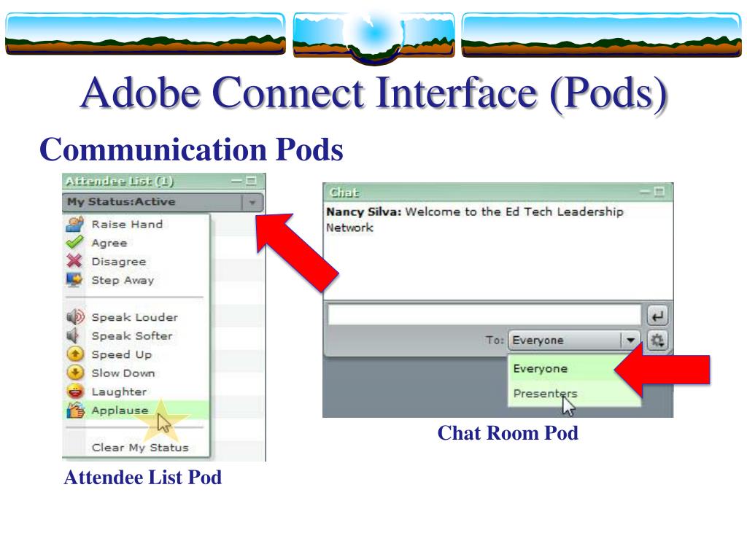This screenshot has width=747, height=560.
Task: Select Presenters in chat recipient list
Action: pos(574,393)
